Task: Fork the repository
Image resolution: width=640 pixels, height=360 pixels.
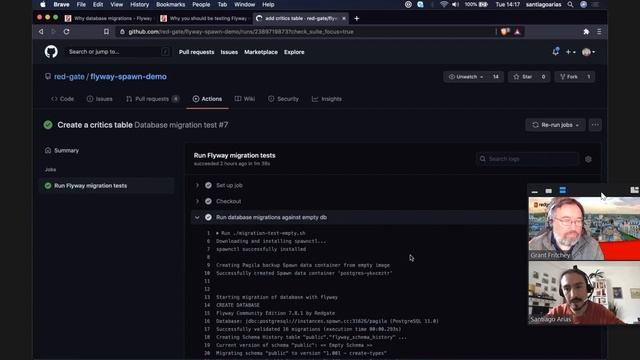Action: tap(568, 77)
